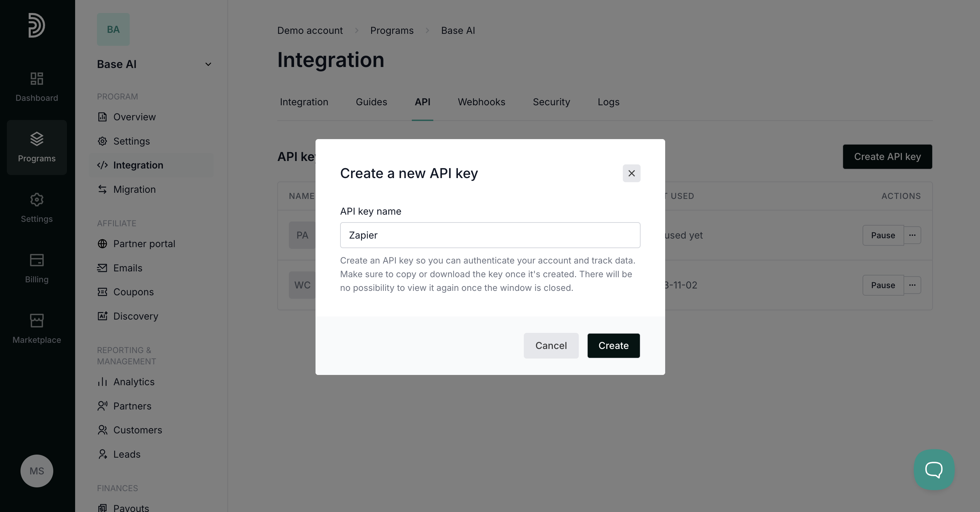Screen dimensions: 980x512
Task: Switch to the Security tab
Action: (551, 102)
